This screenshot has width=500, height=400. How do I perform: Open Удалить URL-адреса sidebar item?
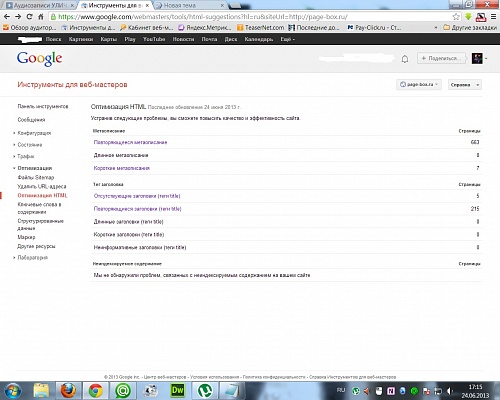point(42,186)
